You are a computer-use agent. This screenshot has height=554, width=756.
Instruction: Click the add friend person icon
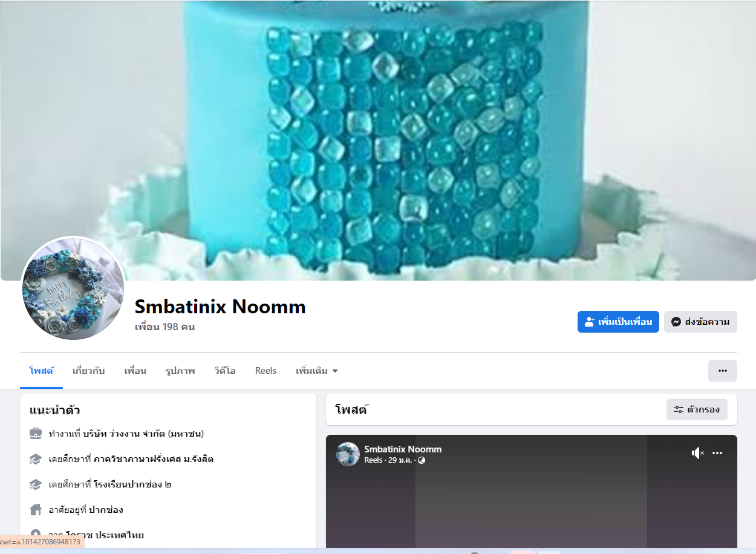click(x=590, y=322)
